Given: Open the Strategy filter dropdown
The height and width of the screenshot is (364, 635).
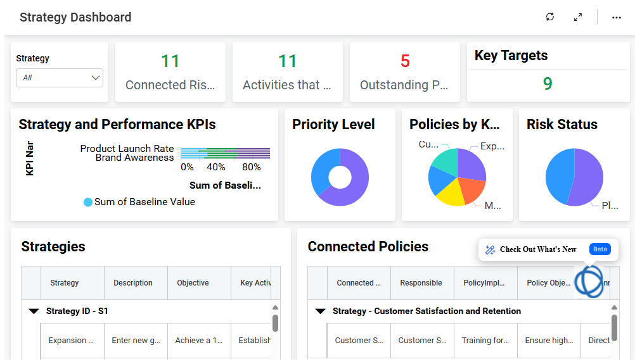Looking at the screenshot, I should 60,78.
